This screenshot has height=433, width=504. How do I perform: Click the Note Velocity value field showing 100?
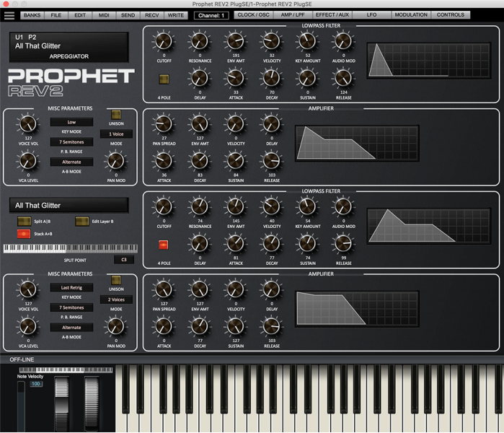click(36, 383)
